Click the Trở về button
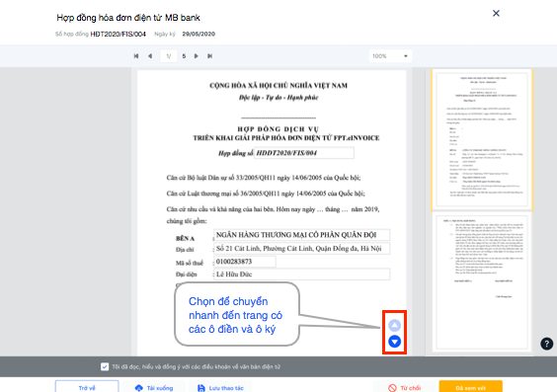Screen dimensions: 557x392 click(x=87, y=387)
